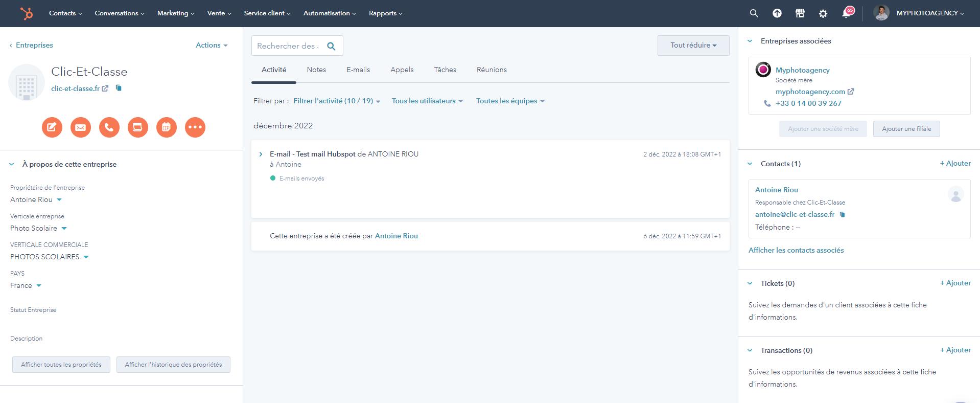Open PHOTOS SCOLAIRES commercial vertical dropdown

50,257
